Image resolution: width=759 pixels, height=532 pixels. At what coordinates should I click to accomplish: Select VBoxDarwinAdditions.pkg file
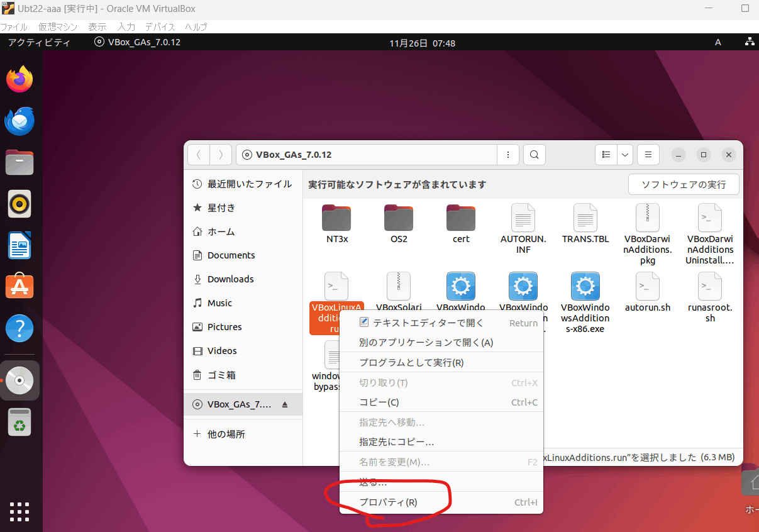click(x=648, y=234)
